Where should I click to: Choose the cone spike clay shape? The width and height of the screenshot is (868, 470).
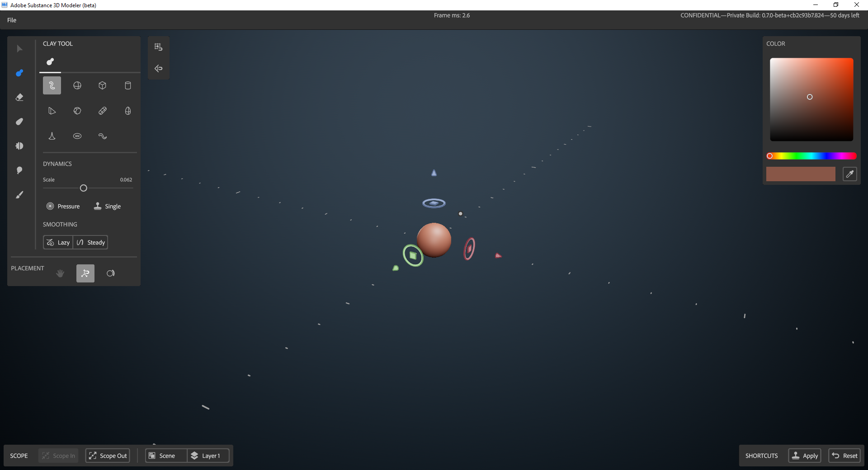tap(52, 136)
